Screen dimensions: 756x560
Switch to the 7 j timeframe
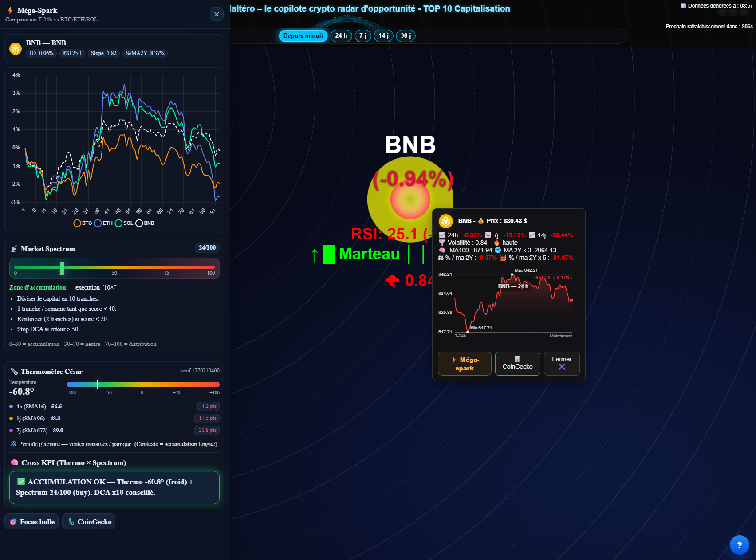coord(362,36)
